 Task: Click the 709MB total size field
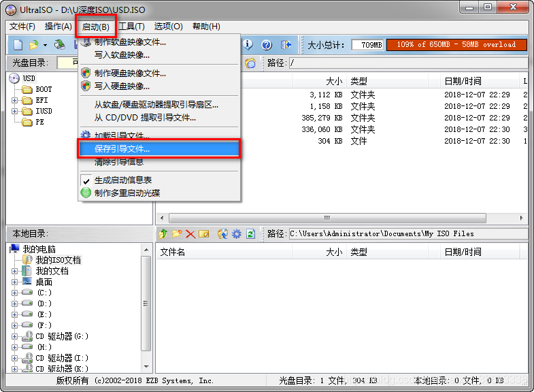tap(367, 45)
